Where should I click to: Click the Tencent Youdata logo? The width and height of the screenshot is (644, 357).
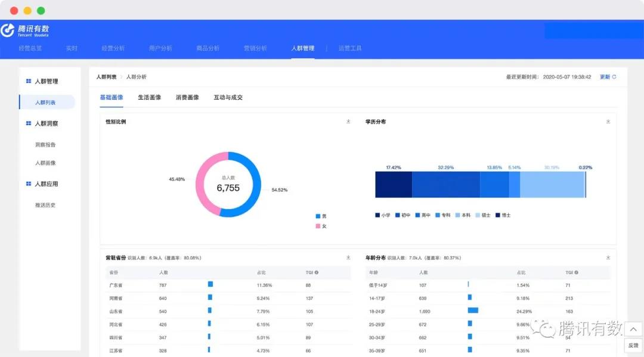(25, 30)
